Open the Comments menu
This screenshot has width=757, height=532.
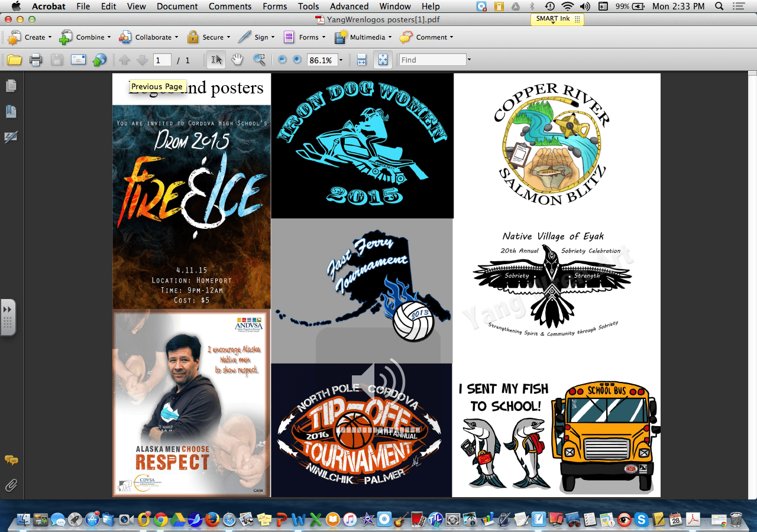click(230, 7)
